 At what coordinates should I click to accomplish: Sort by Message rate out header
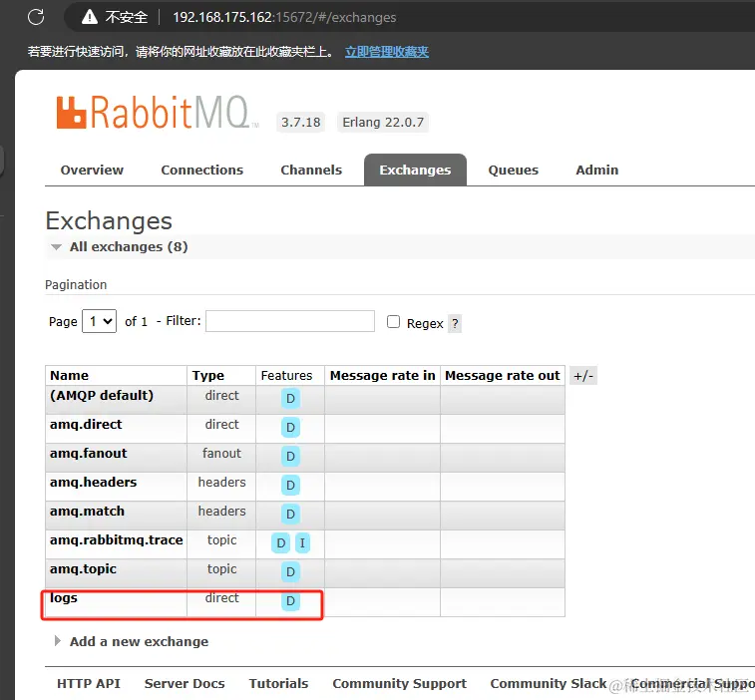[503, 376]
